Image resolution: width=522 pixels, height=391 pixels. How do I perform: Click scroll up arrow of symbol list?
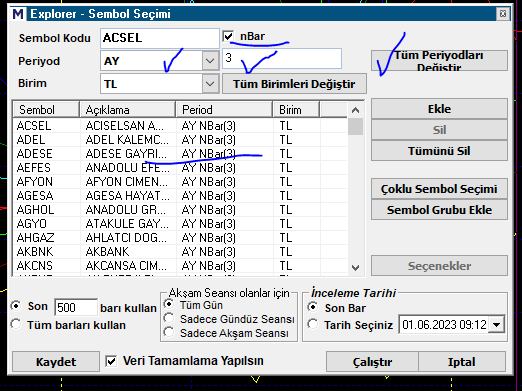click(x=355, y=110)
